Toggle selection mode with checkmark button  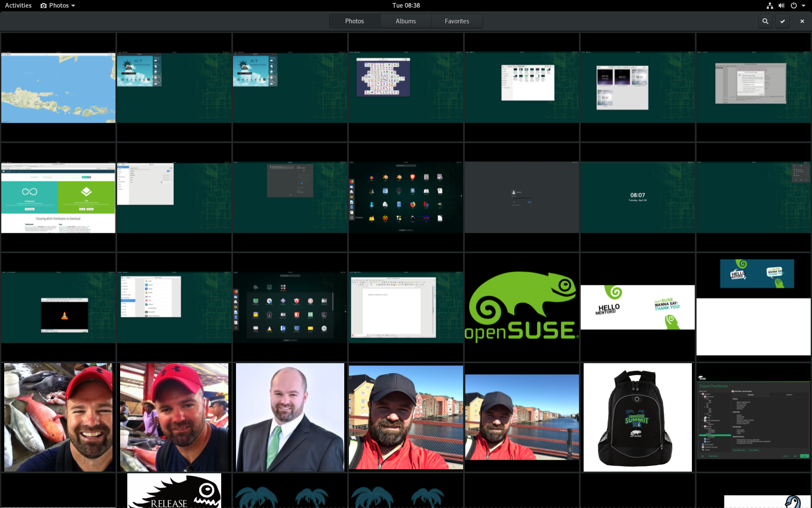[782, 21]
